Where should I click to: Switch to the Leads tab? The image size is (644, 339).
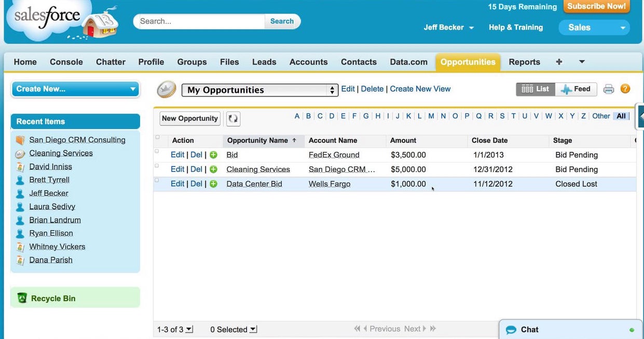(264, 62)
